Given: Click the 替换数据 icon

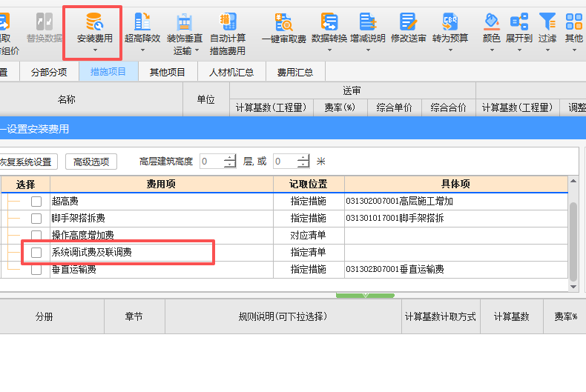Looking at the screenshot, I should pos(45,21).
